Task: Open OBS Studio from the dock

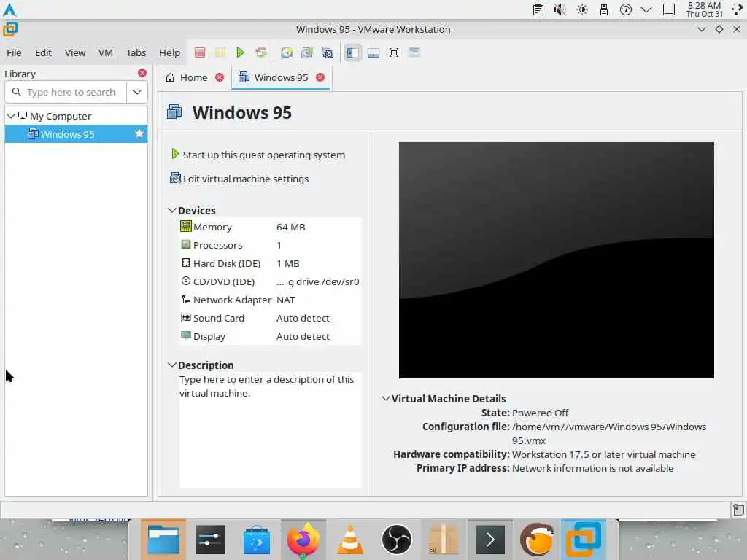Action: tap(397, 540)
